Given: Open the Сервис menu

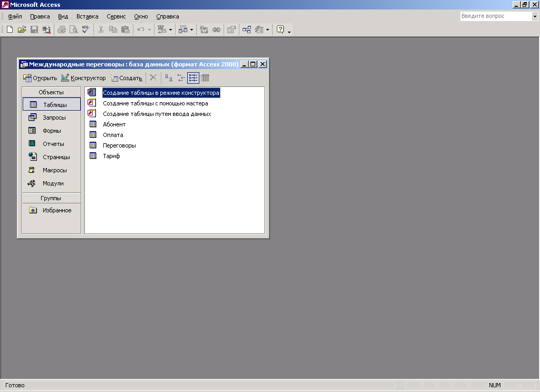Looking at the screenshot, I should pos(116,16).
